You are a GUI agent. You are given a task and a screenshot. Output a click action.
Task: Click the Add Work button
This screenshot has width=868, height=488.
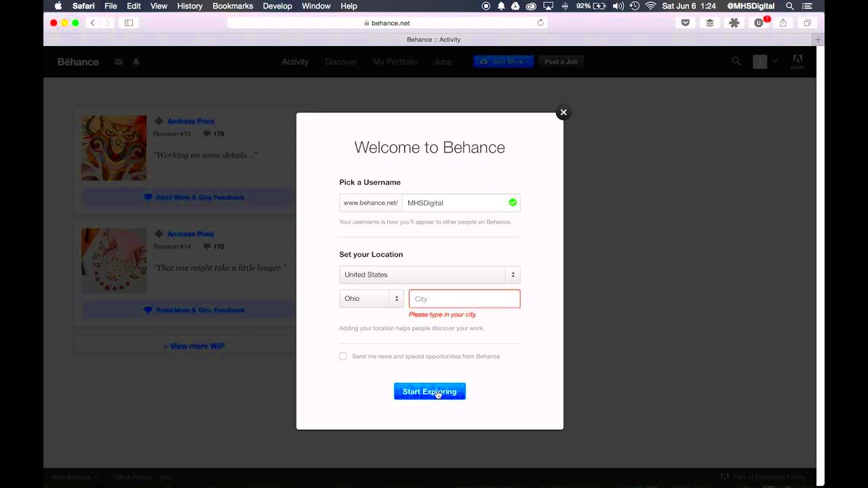(503, 62)
